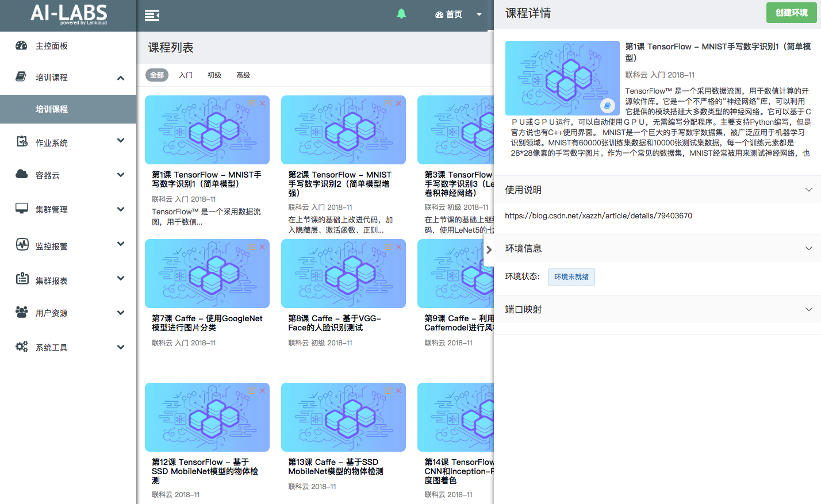Click edit icon on 第1课 course card
The image size is (821, 504).
pyautogui.click(x=251, y=103)
